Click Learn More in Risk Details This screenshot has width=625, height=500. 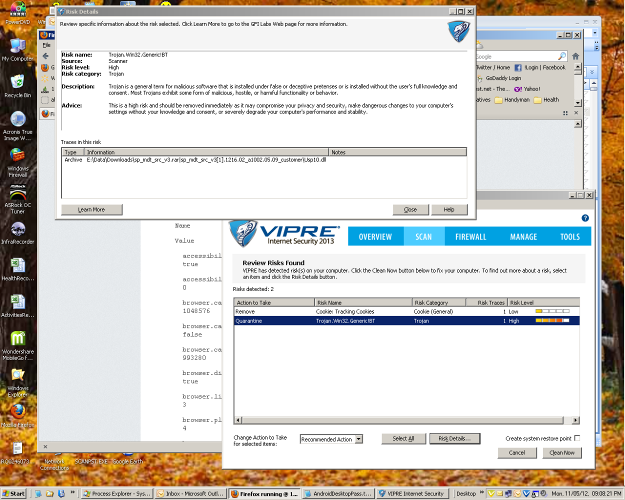[x=84, y=209]
